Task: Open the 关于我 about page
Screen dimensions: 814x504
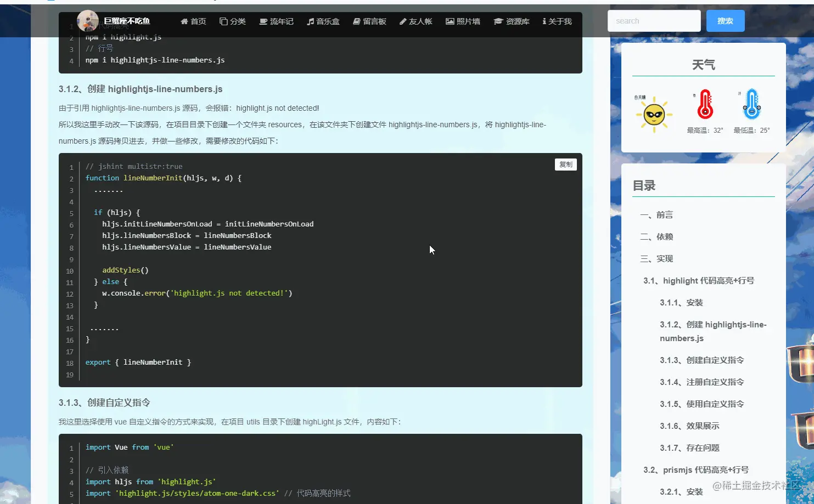Action: 557,21
